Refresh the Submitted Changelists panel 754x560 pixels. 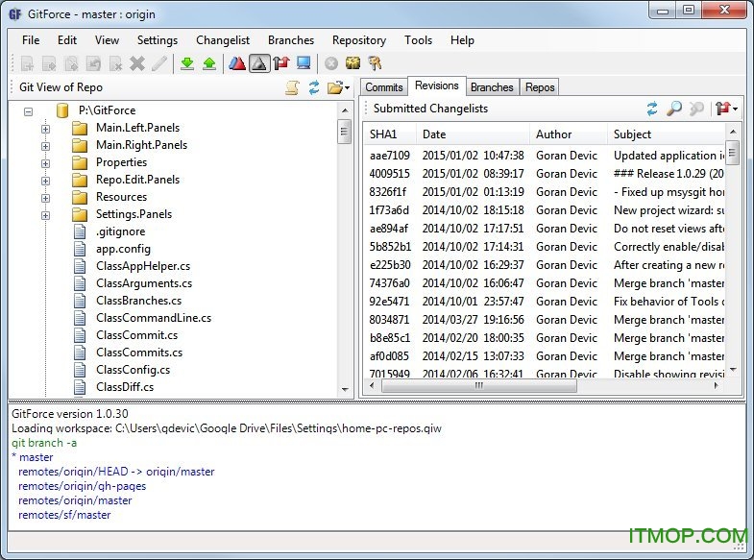[652, 109]
